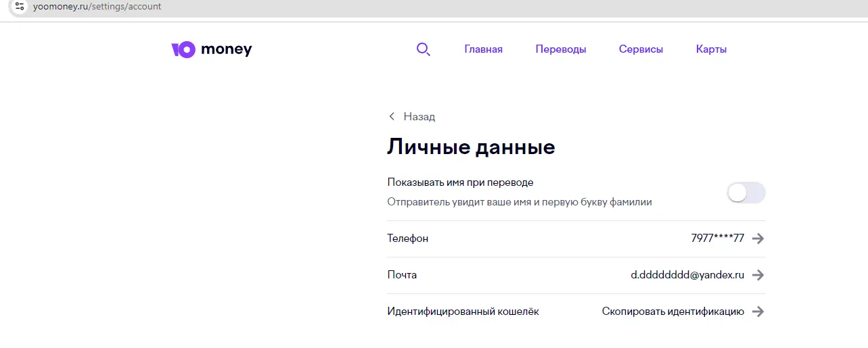The width and height of the screenshot is (868, 348).
Task: Click the Отправитель увидит ваше имя description
Action: click(x=520, y=202)
